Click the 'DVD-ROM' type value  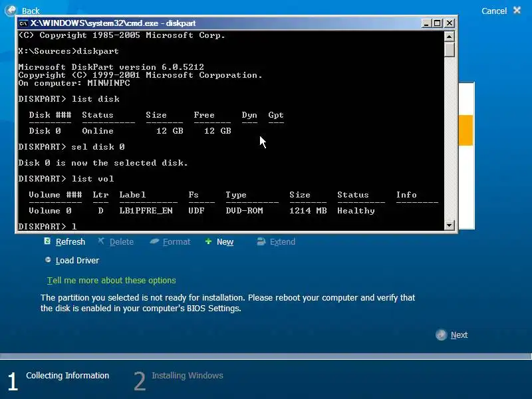point(244,211)
